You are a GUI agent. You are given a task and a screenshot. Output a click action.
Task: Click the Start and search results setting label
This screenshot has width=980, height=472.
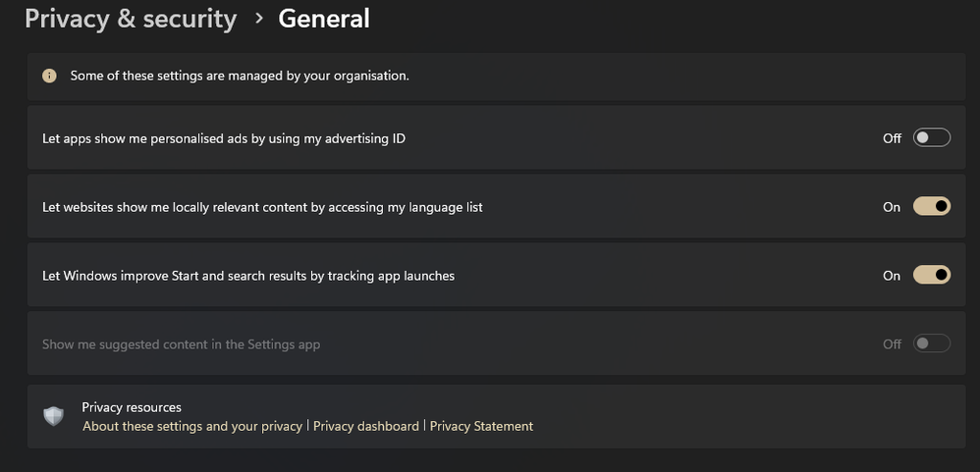(248, 276)
